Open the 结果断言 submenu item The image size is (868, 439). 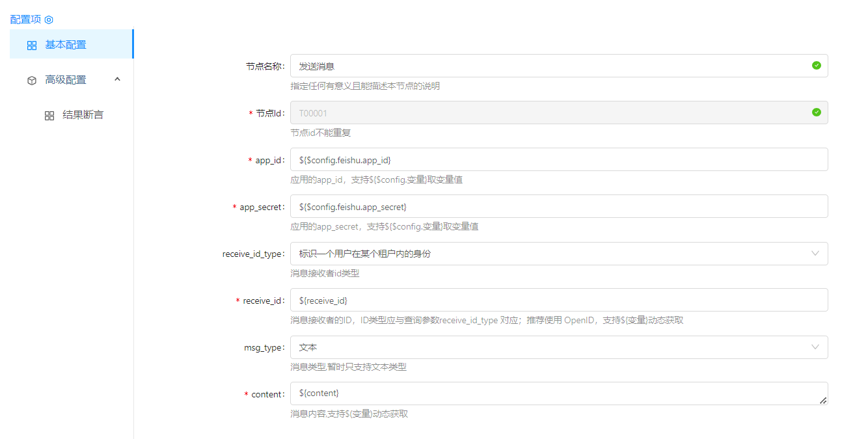pyautogui.click(x=83, y=115)
